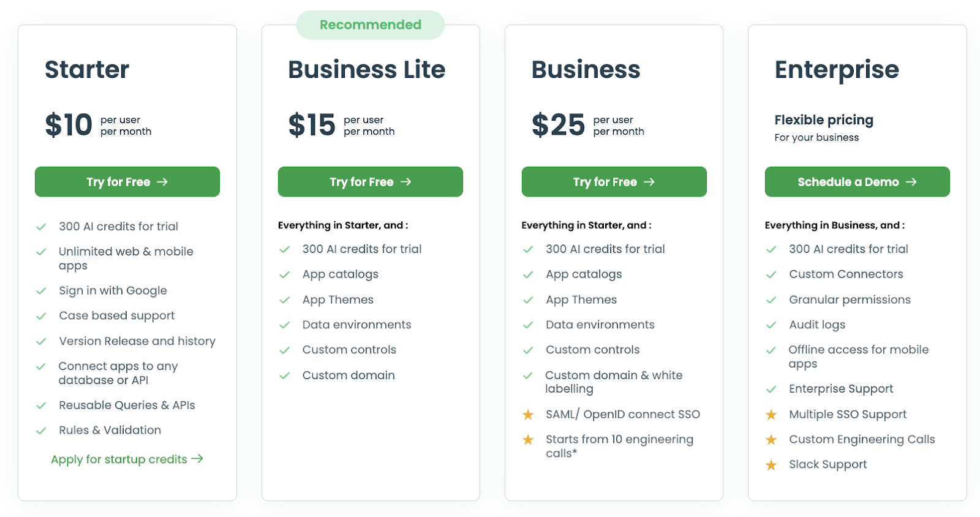
Task: Click the Schedule a Demo button
Action: point(857,182)
